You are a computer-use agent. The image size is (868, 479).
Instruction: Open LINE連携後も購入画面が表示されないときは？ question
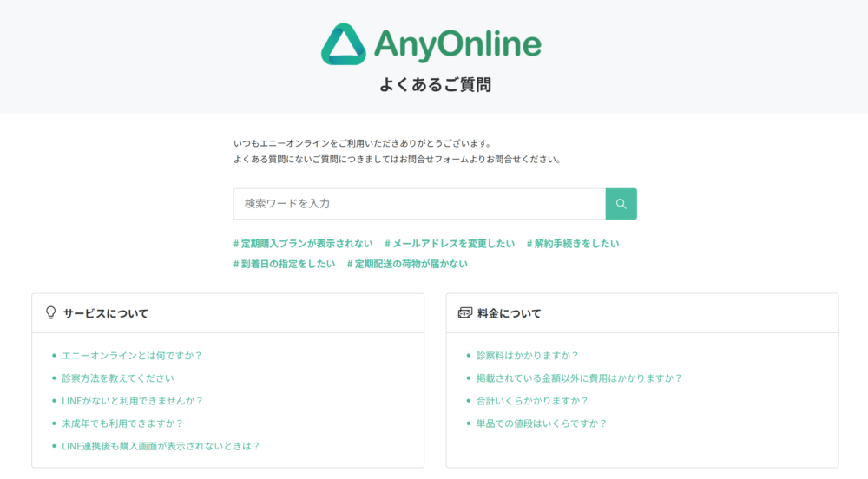161,446
